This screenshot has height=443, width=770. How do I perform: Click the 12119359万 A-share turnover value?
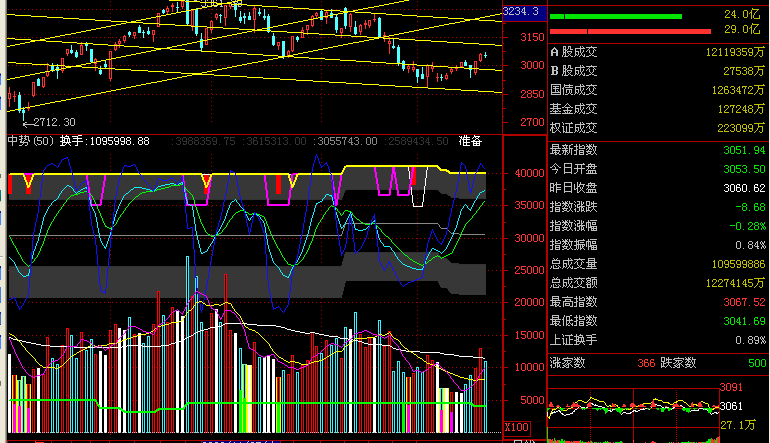735,52
